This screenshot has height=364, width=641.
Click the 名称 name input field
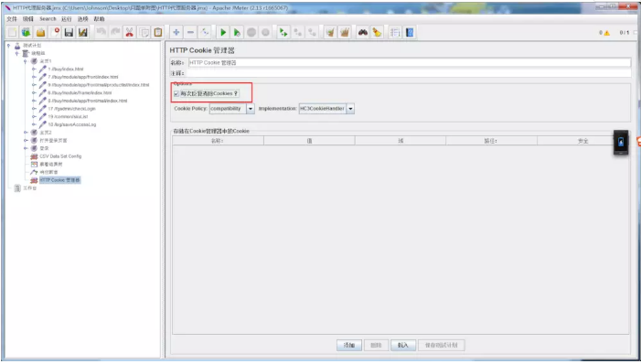410,62
